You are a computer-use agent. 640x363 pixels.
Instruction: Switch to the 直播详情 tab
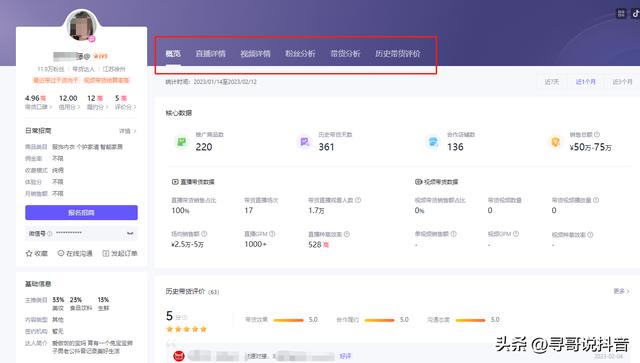(x=211, y=53)
